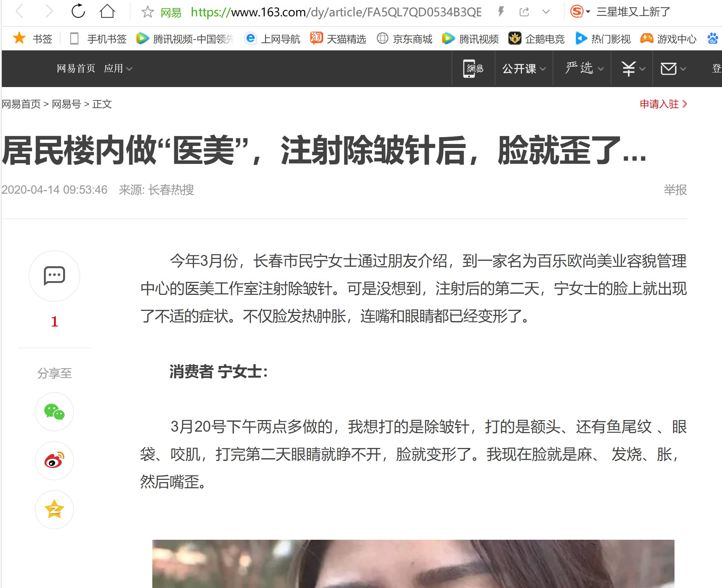
Task: Go to browser home page icon
Action: pos(107,11)
